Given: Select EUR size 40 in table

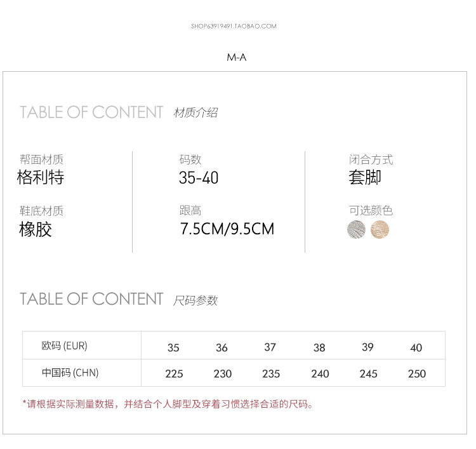Looking at the screenshot, I should coord(416,347).
